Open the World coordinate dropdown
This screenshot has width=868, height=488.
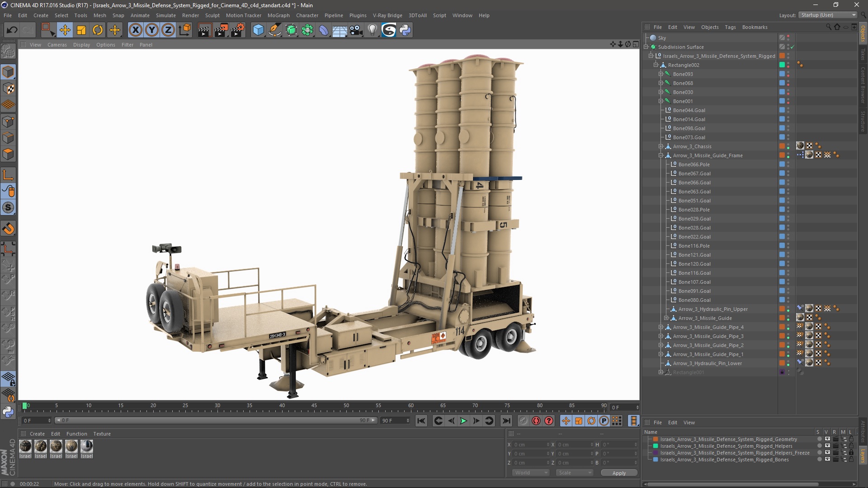tap(531, 473)
